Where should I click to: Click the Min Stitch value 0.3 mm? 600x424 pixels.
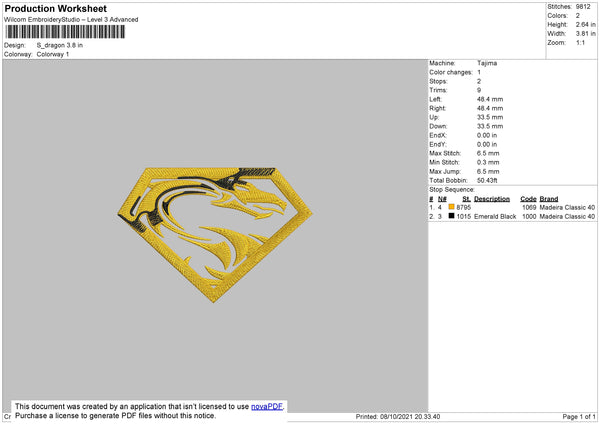coord(488,162)
